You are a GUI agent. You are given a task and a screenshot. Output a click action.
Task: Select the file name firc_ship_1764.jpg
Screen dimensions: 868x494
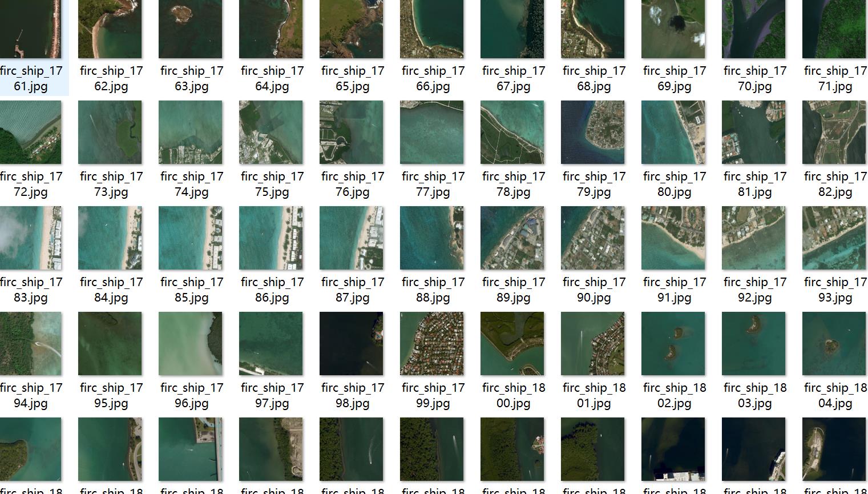tap(272, 79)
